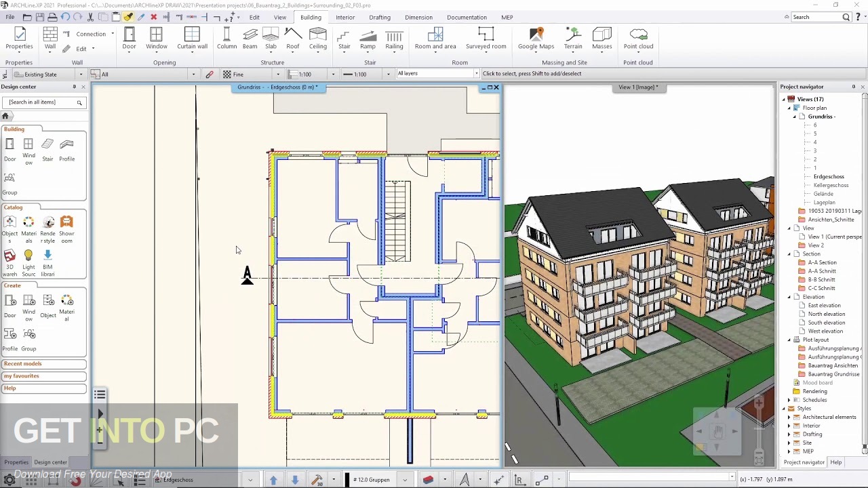Click the Cut scissors icon
This screenshot has height=488, width=868.
pos(90,17)
